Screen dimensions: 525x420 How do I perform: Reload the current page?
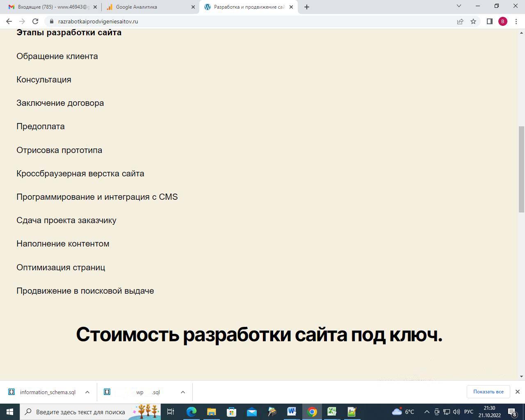tap(35, 21)
